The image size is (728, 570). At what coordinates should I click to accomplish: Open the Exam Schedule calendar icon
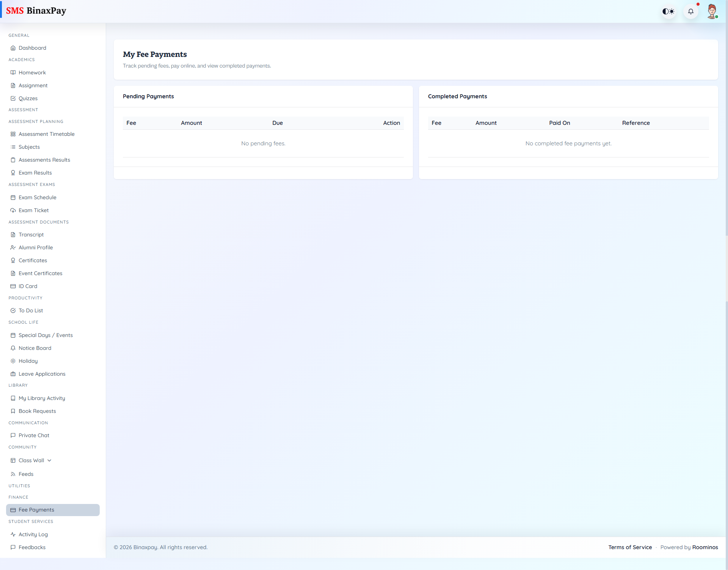click(x=13, y=197)
